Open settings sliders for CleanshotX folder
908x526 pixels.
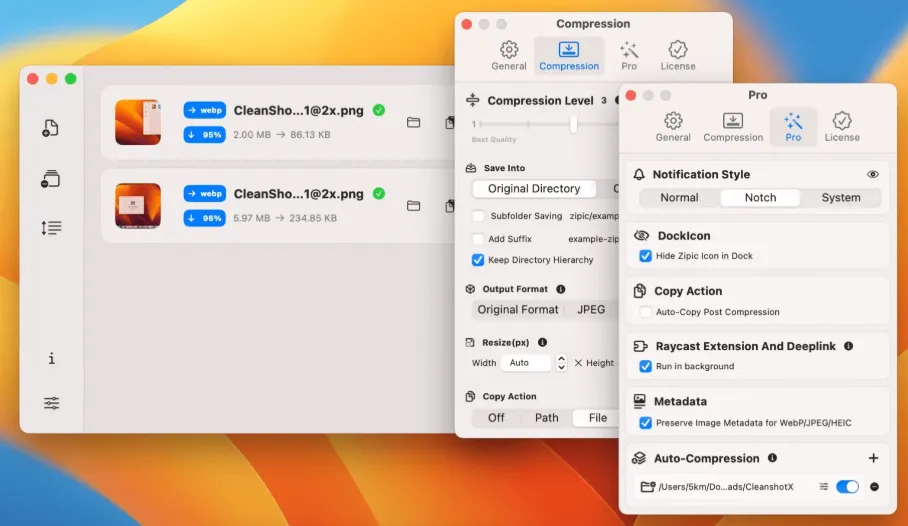coord(823,487)
